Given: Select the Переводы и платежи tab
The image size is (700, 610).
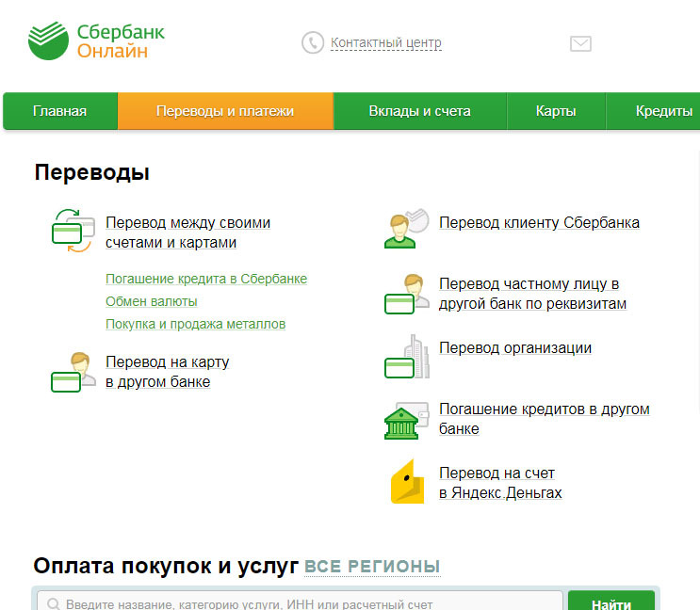Looking at the screenshot, I should [225, 111].
